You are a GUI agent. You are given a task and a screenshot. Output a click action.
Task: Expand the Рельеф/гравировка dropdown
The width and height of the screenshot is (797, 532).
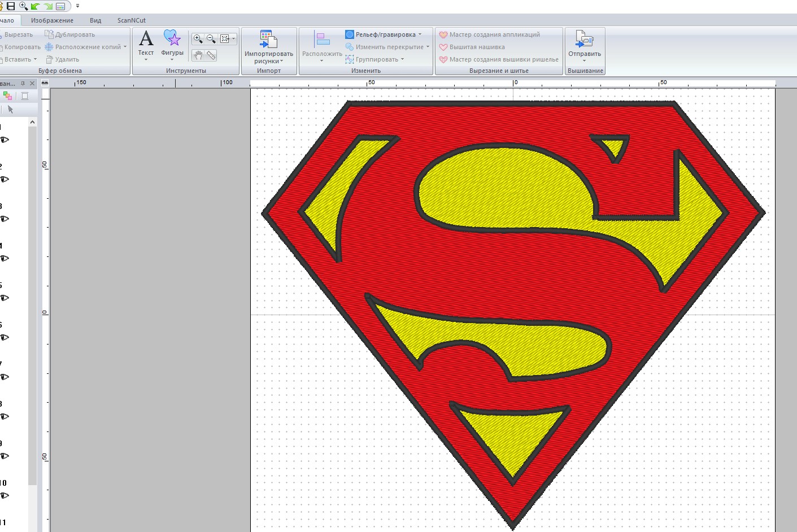(420, 34)
